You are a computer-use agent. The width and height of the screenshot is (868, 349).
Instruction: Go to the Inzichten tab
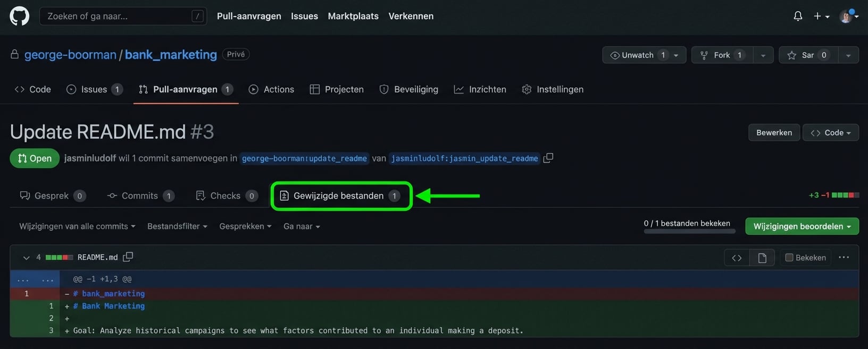pos(480,89)
